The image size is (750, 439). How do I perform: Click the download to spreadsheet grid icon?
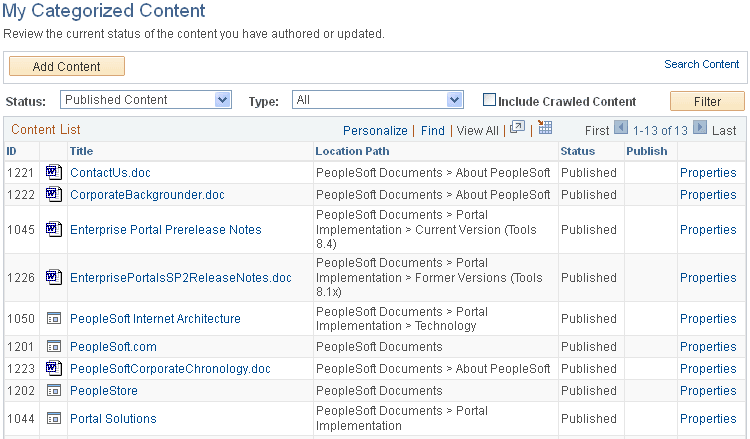(x=545, y=129)
